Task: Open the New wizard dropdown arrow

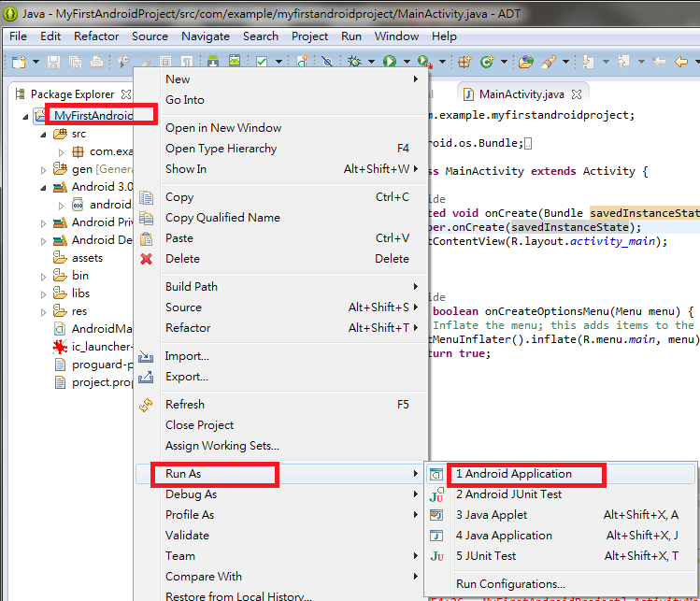Action: pyautogui.click(x=36, y=62)
